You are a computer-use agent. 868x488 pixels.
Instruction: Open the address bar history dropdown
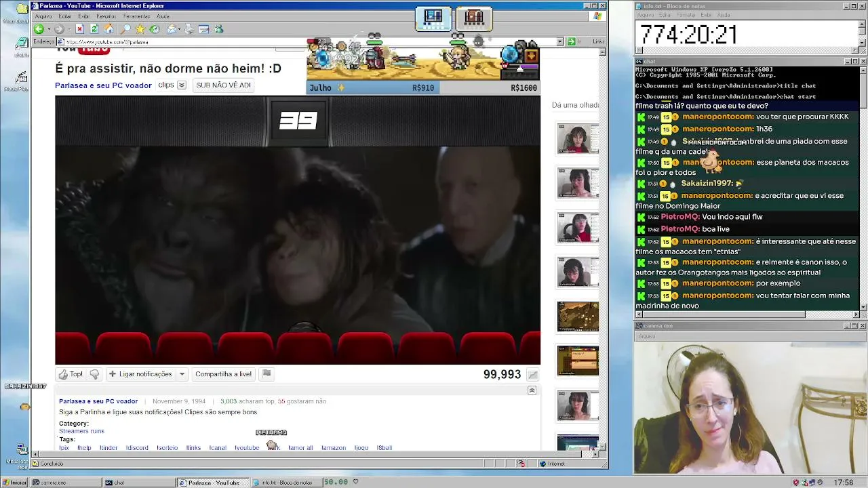[x=560, y=41]
